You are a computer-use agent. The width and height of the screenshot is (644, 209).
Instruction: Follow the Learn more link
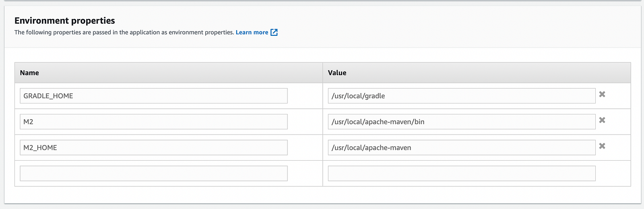point(252,32)
